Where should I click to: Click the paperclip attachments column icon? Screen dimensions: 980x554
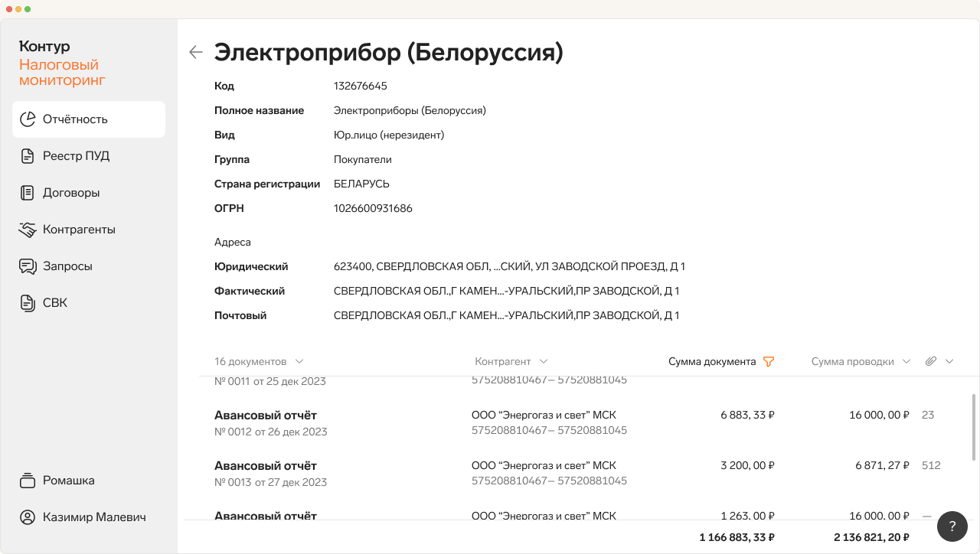931,361
